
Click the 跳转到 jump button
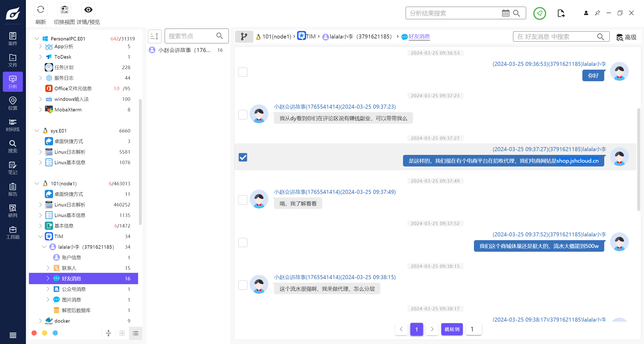(x=452, y=329)
